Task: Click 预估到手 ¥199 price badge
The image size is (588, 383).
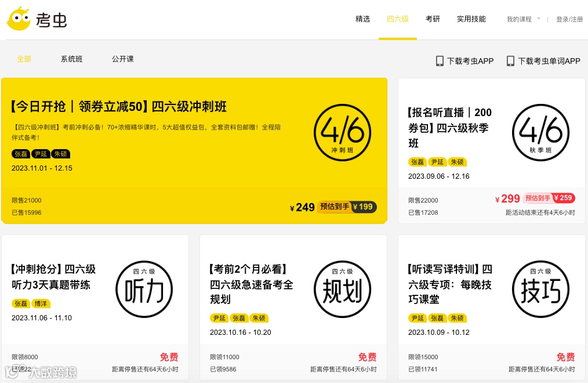Action: [x=347, y=207]
